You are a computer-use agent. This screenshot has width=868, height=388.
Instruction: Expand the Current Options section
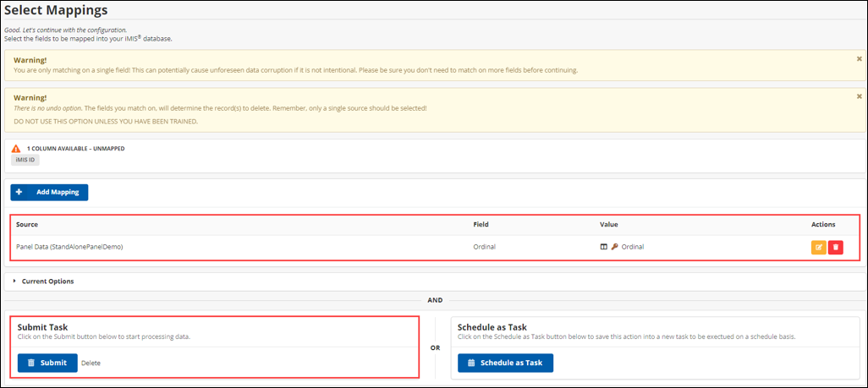click(x=47, y=281)
